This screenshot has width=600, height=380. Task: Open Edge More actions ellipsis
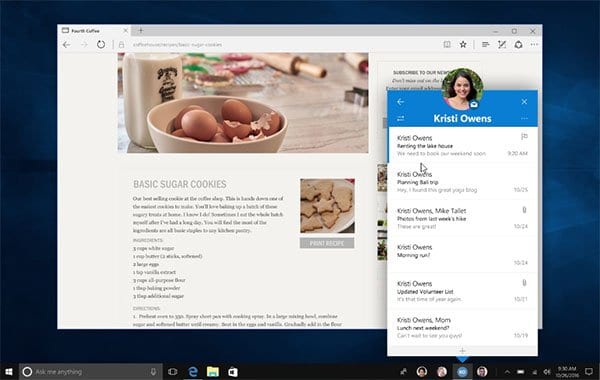tap(535, 45)
